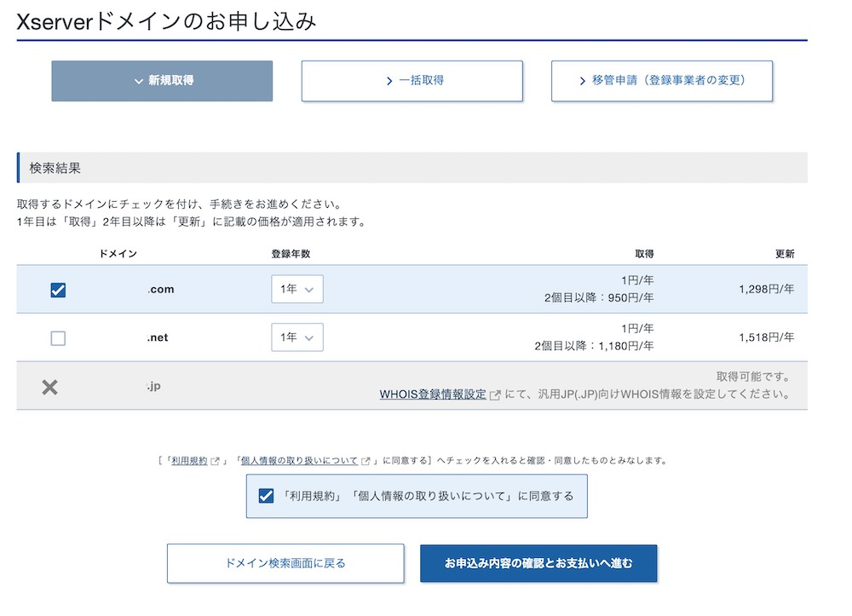Click the external link icon after 利用規約
The height and width of the screenshot is (616, 852).
(216, 461)
